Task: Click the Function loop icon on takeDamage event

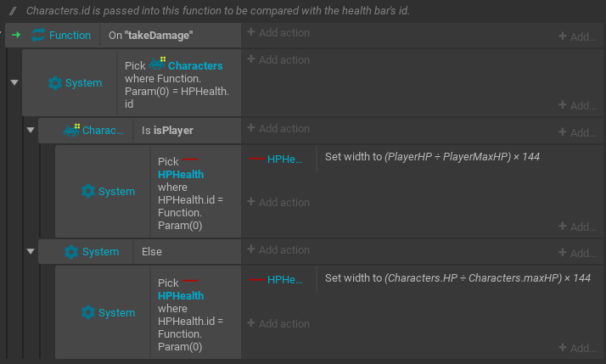Action: click(x=38, y=35)
